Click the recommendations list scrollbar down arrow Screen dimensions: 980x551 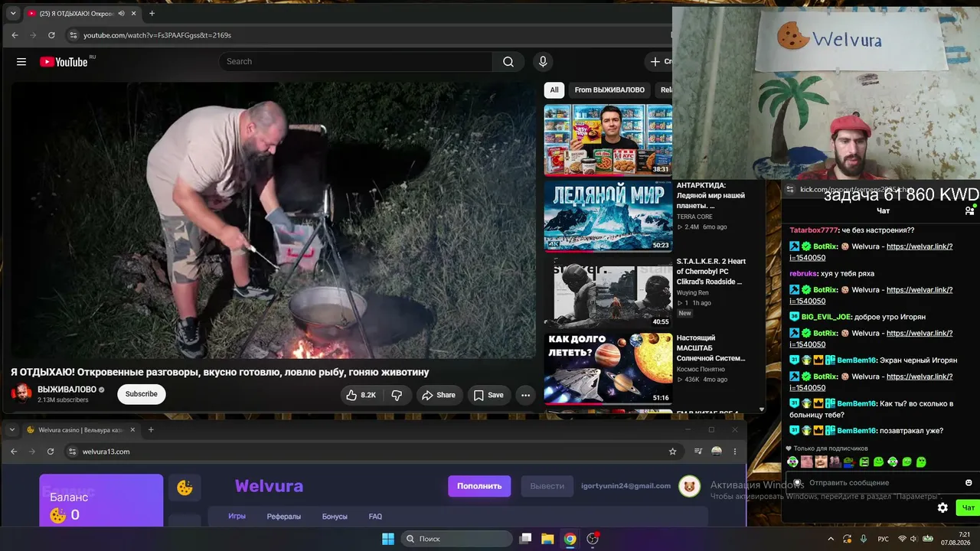tap(761, 409)
